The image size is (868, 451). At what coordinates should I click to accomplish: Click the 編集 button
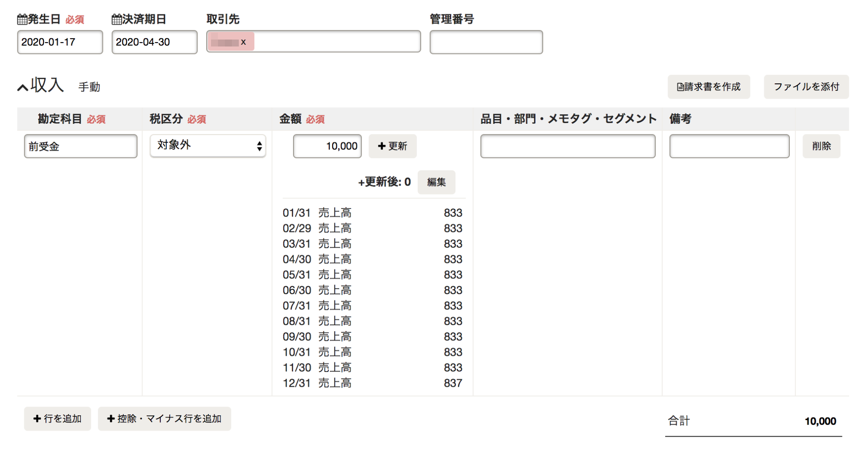coord(436,182)
